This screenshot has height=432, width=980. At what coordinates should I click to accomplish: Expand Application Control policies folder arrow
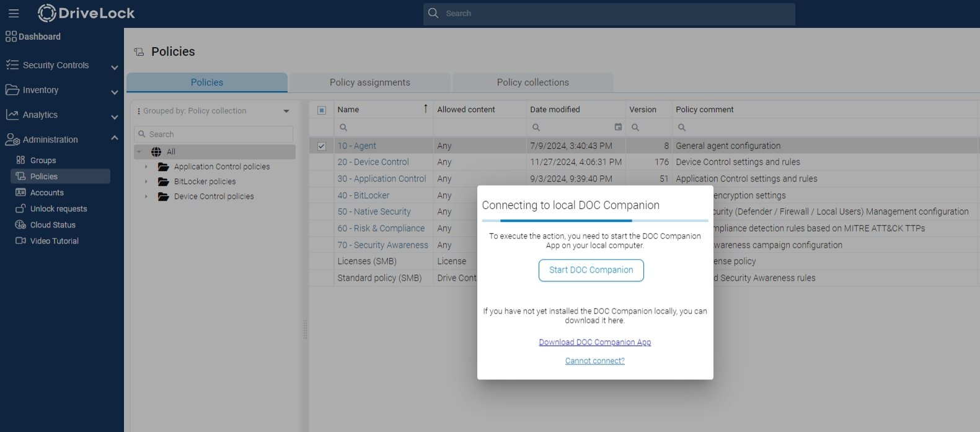point(146,167)
